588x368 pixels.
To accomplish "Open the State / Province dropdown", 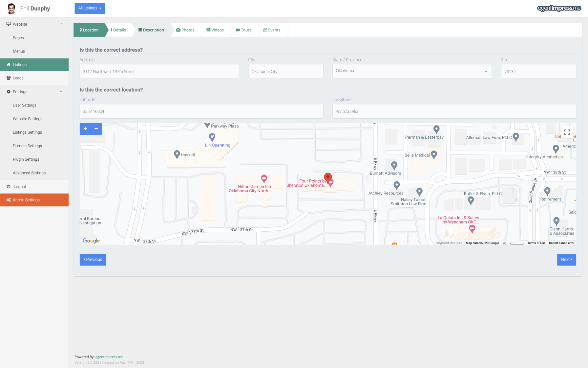I will click(412, 71).
